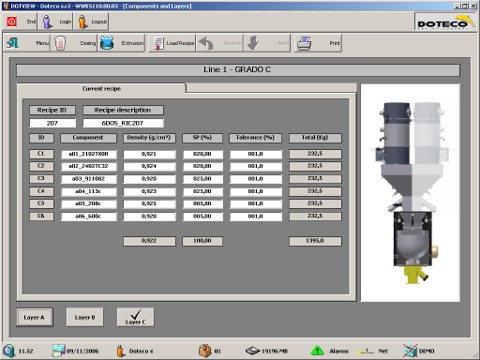The height and width of the screenshot is (360, 480).
Task: Switch to Layer B
Action: click(85, 317)
